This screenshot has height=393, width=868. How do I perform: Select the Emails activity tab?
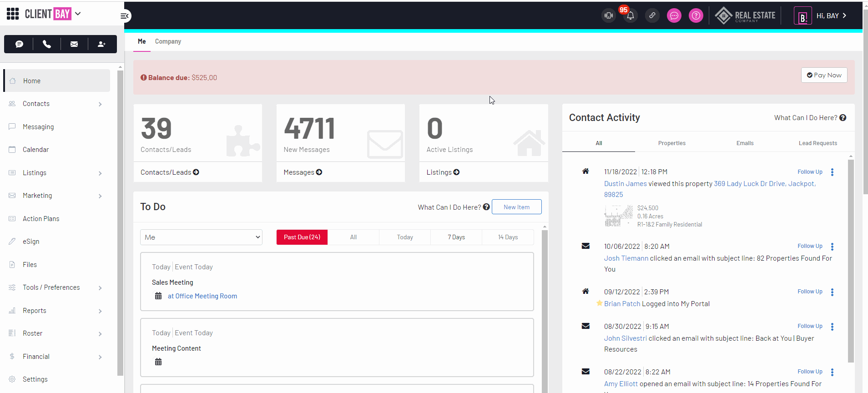coord(745,143)
